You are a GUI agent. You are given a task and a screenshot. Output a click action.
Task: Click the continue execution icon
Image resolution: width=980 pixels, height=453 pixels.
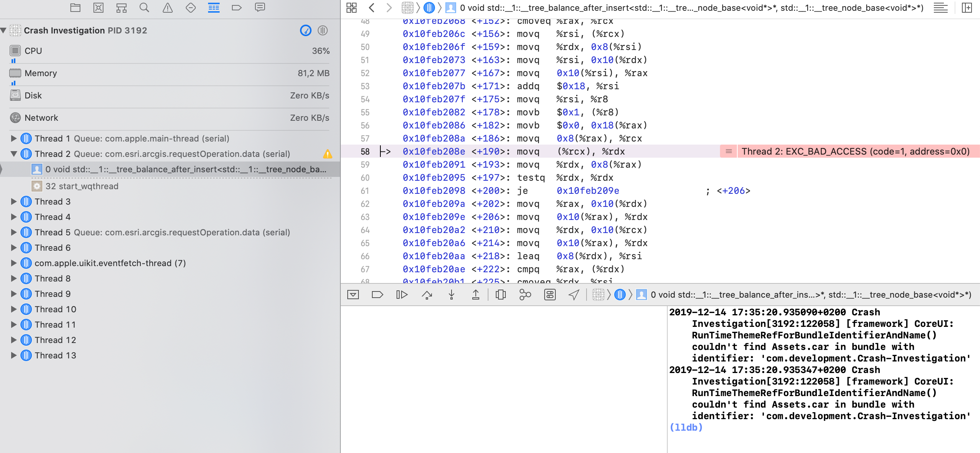point(401,294)
